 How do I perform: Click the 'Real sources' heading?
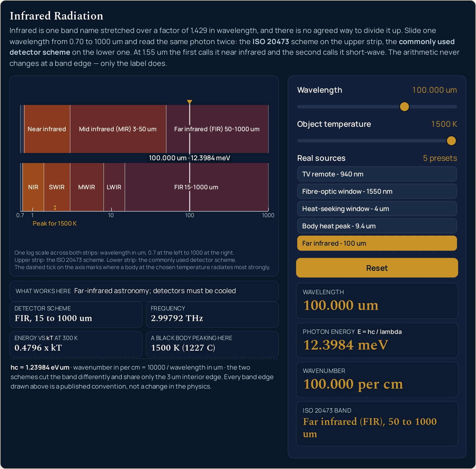coord(321,158)
